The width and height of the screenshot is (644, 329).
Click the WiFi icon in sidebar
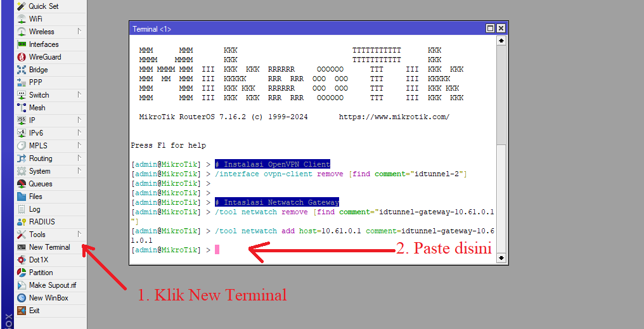tap(22, 19)
